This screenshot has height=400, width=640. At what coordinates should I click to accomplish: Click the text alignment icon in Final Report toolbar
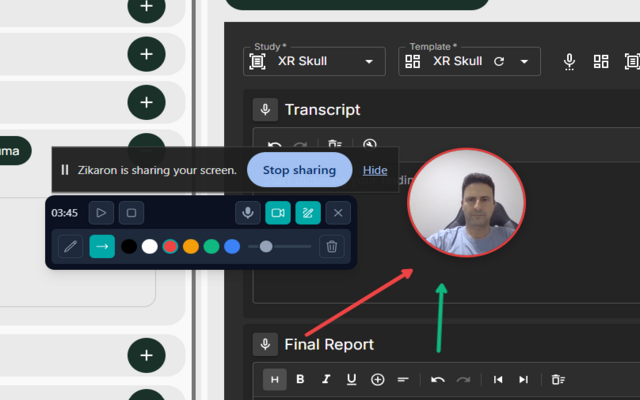pos(403,380)
